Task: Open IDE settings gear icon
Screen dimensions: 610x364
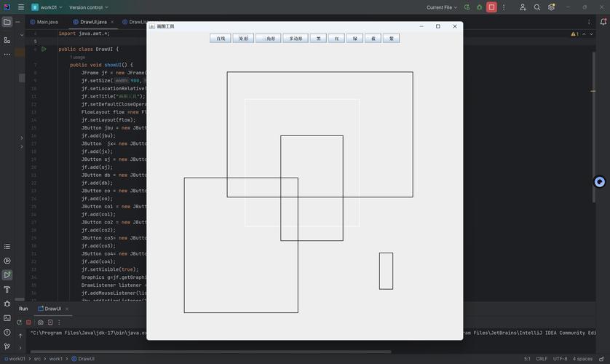Action: click(551, 7)
